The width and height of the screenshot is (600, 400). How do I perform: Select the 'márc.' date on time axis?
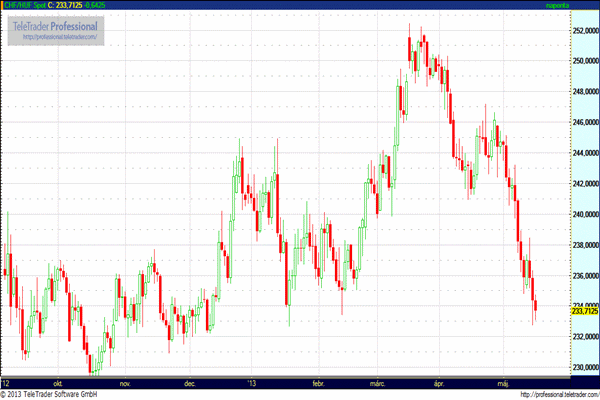click(378, 382)
